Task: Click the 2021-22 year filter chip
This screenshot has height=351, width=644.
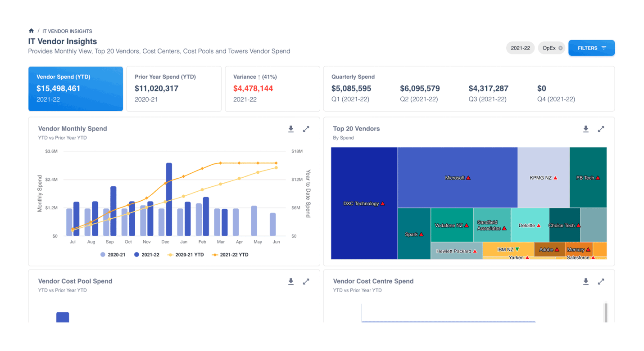Action: (520, 48)
